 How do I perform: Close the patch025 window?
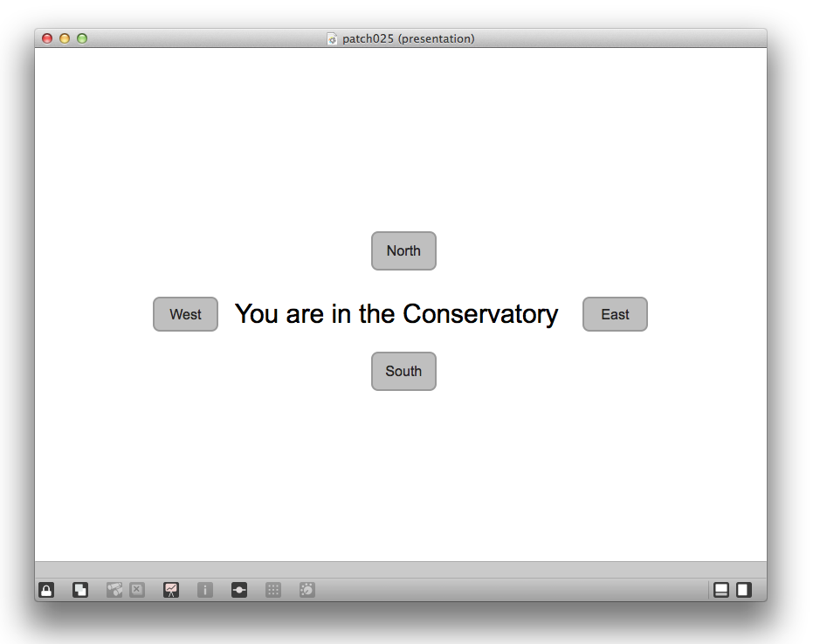coord(47,38)
